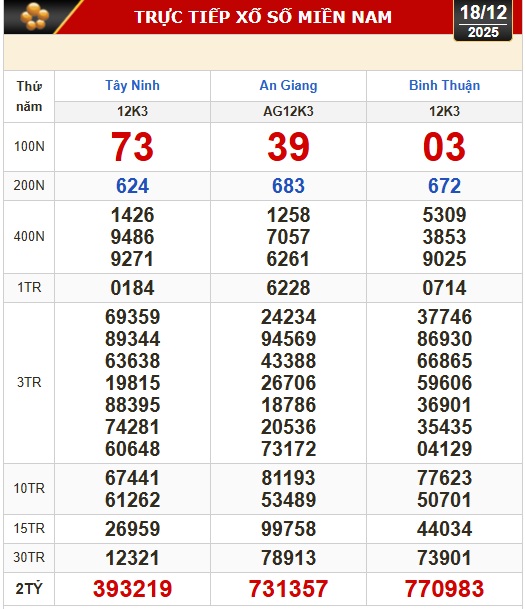
Task: Select the 30TR number 12321
Action: [x=132, y=558]
